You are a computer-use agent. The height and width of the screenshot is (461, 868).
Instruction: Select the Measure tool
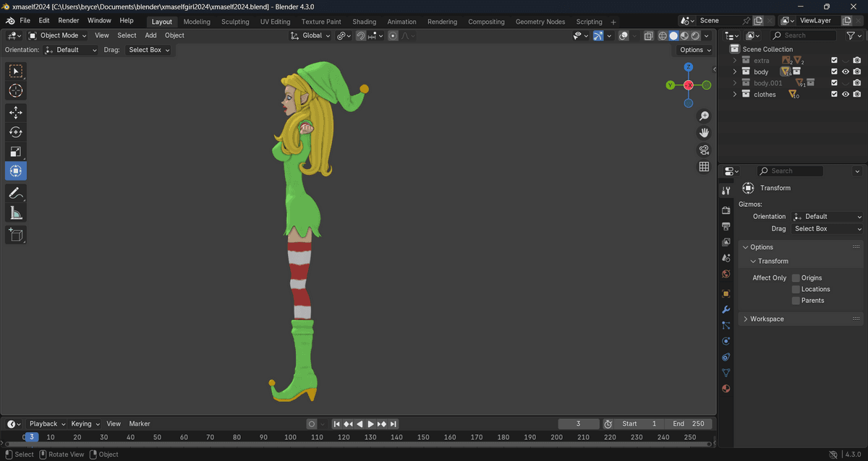point(16,212)
